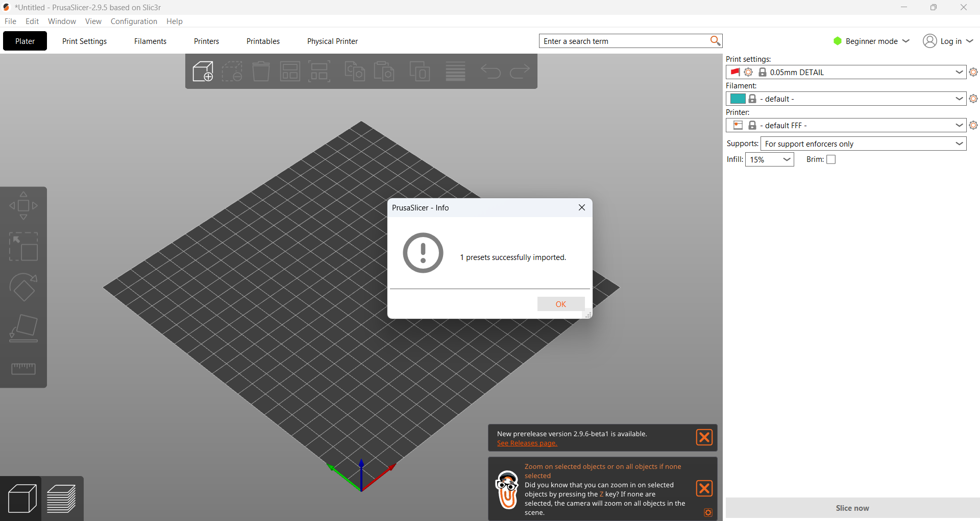The image size is (980, 521).
Task: Select the Move tool in left toolbar
Action: (23, 206)
